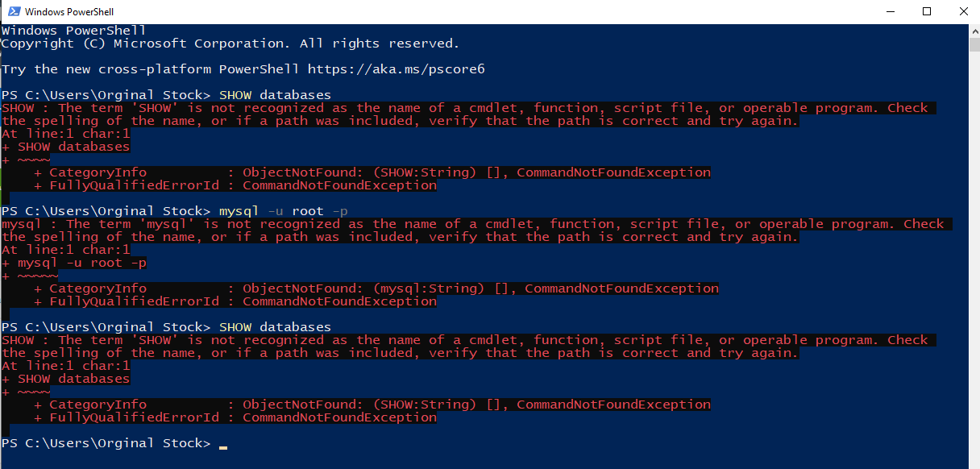
Task: Click the "Windows PowerShell" banner line in the terminal
Action: (x=74, y=31)
